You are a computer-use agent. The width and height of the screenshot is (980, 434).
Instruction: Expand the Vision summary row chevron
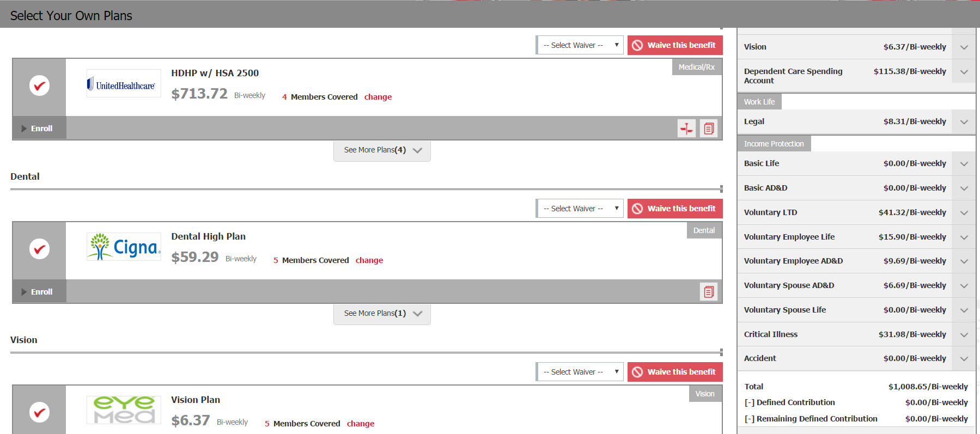[964, 47]
